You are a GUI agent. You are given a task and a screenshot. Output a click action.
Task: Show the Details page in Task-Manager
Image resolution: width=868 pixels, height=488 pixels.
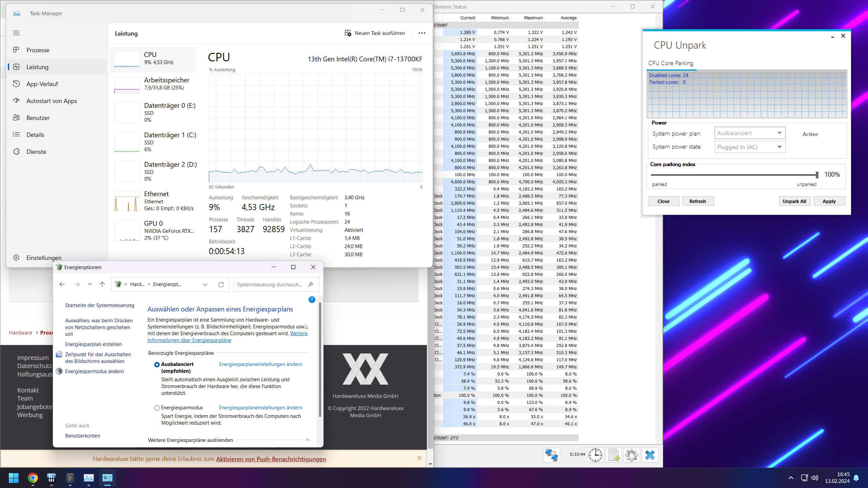coord(57,135)
